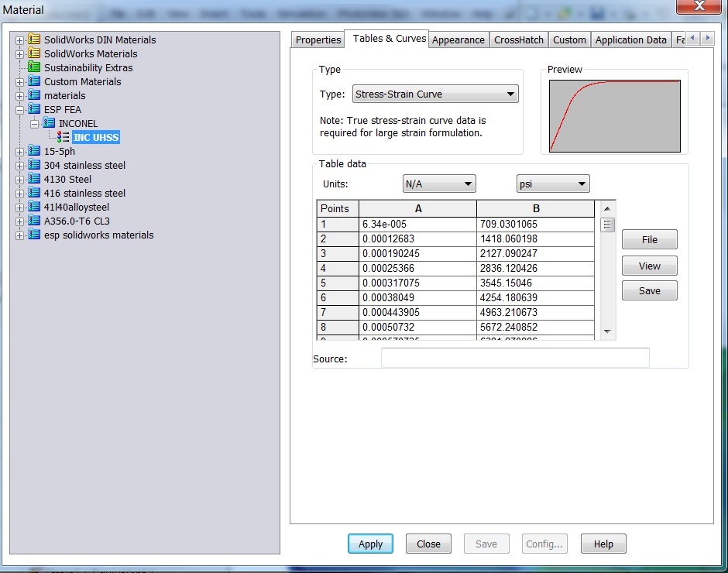
Task: Click the Close button at bottom
Action: point(428,544)
